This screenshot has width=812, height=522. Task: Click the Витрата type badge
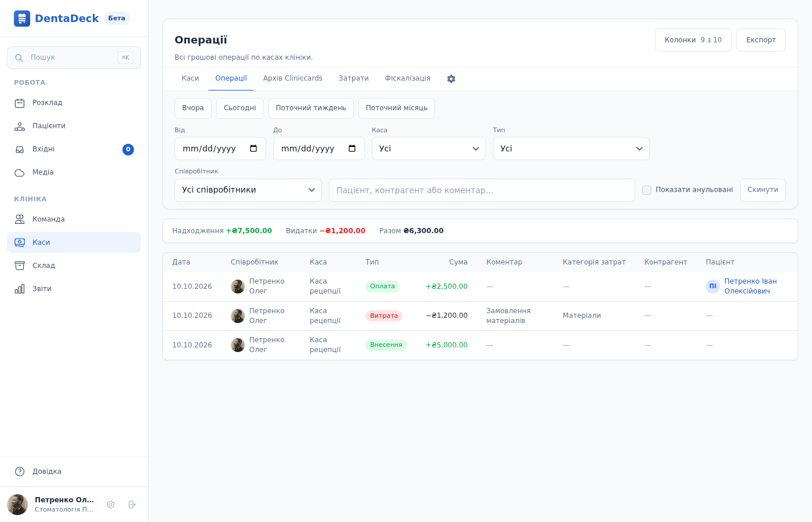(x=384, y=316)
